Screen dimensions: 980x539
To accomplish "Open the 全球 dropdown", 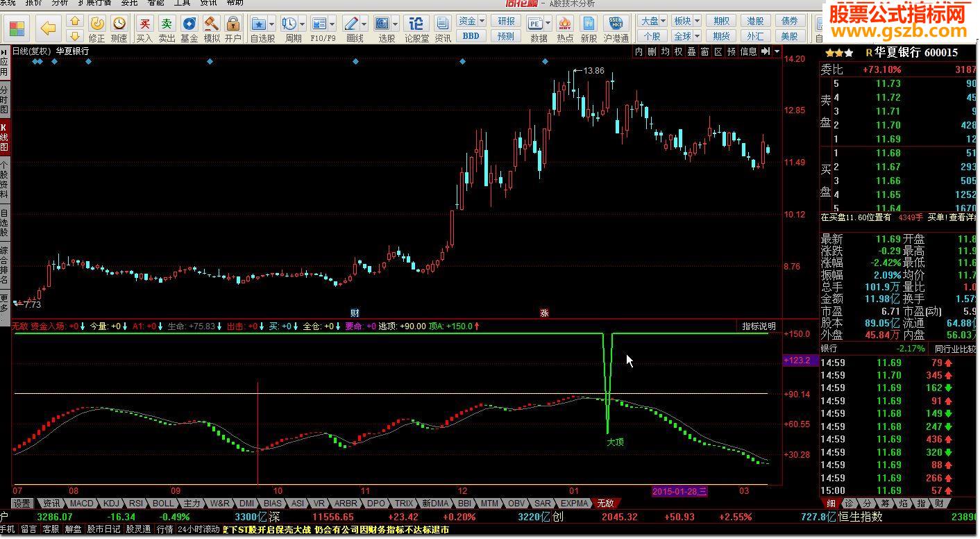I will pyautogui.click(x=686, y=36).
